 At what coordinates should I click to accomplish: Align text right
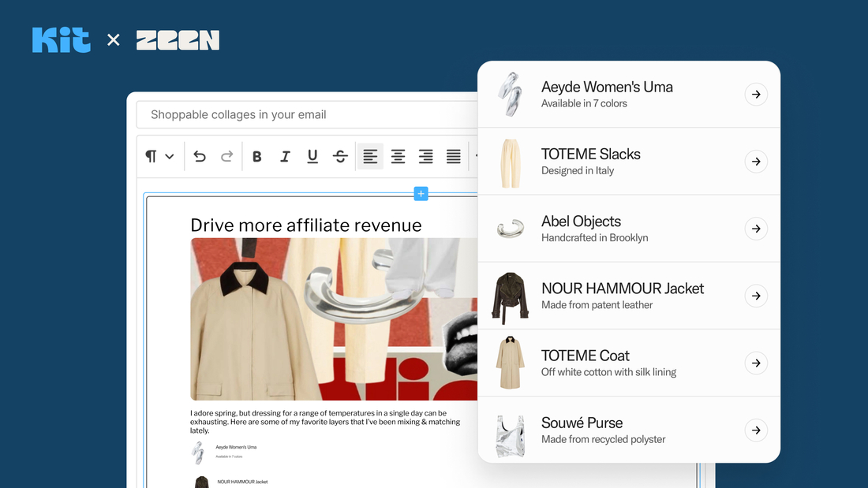pyautogui.click(x=425, y=157)
